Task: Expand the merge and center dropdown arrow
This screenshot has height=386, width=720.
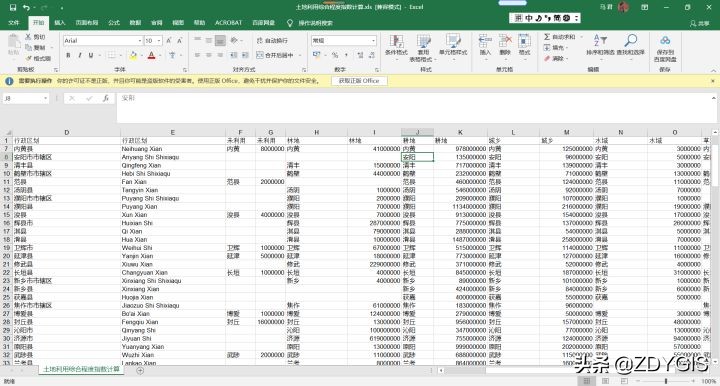Action: 300,55
